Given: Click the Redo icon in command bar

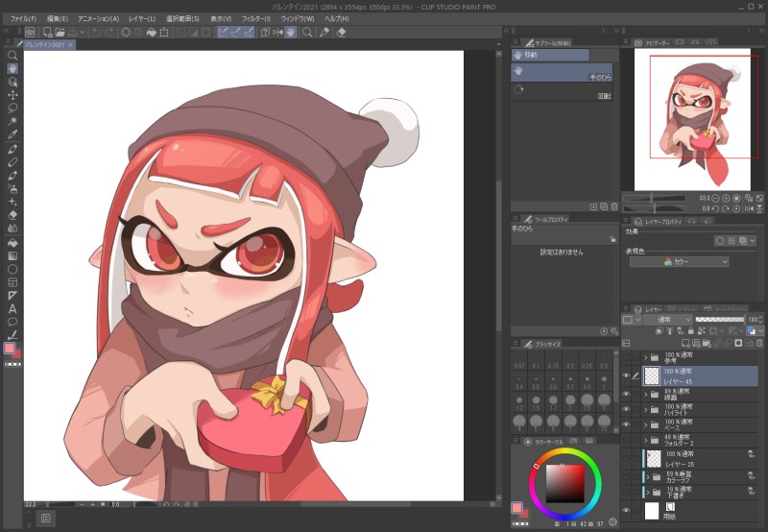Looking at the screenshot, I should coord(108,33).
